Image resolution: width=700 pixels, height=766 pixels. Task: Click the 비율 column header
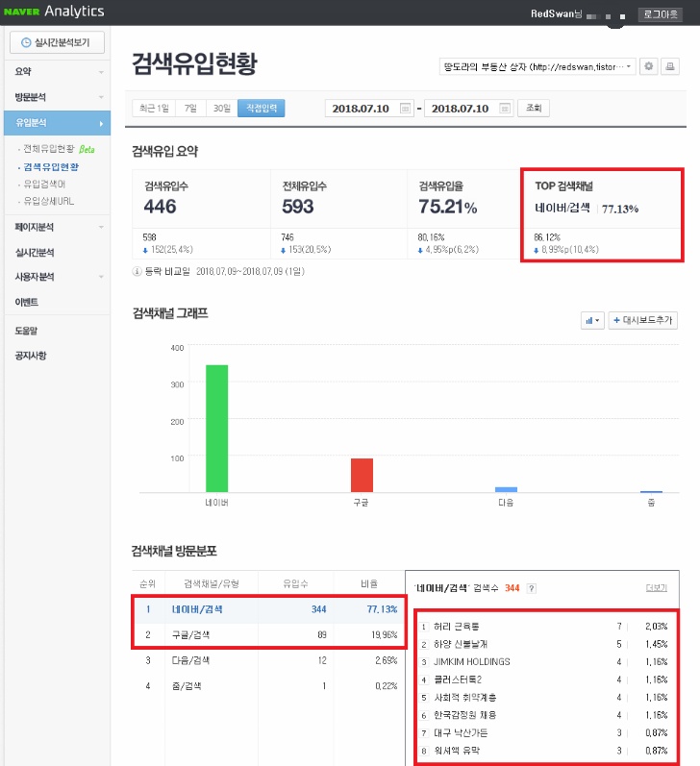pyautogui.click(x=369, y=583)
